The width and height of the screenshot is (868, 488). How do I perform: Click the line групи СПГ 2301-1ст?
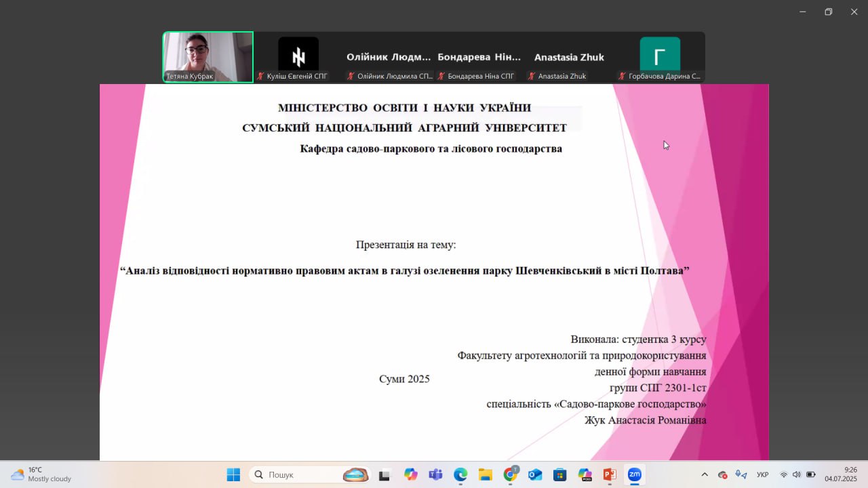(x=658, y=388)
